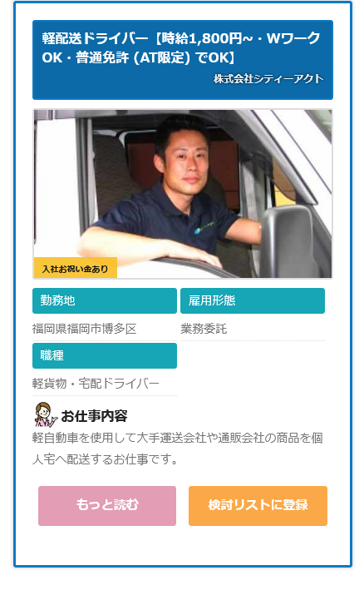The image size is (364, 600).
Task: Click the 入社お祝い金あり yellow badge
Action: click(76, 268)
